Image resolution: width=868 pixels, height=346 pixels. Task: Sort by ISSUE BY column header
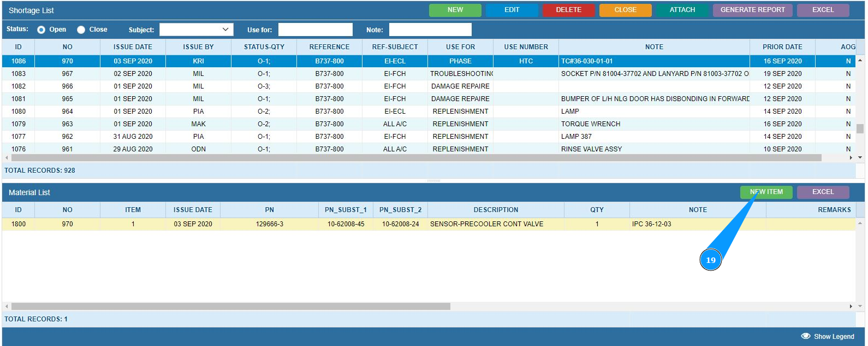point(198,47)
